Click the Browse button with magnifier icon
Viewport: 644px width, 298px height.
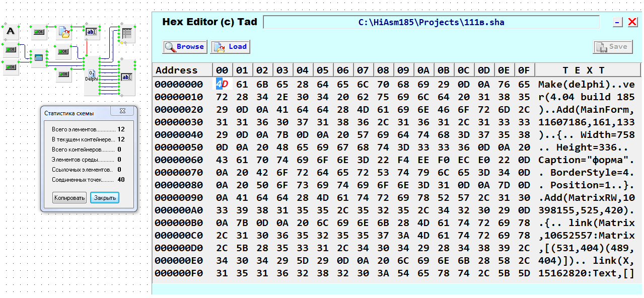point(184,47)
